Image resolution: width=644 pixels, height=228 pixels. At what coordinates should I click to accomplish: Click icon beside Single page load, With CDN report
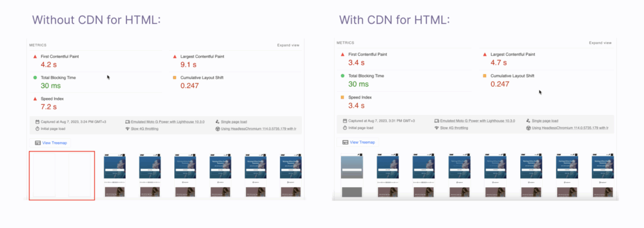click(528, 121)
